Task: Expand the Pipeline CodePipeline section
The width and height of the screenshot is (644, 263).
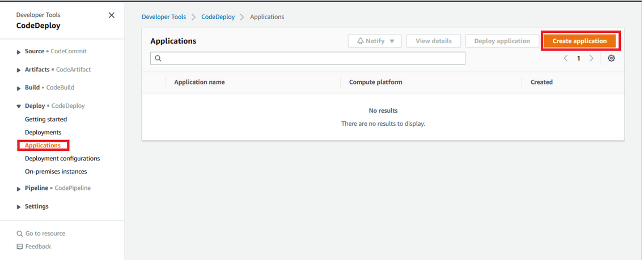Action: [x=19, y=188]
